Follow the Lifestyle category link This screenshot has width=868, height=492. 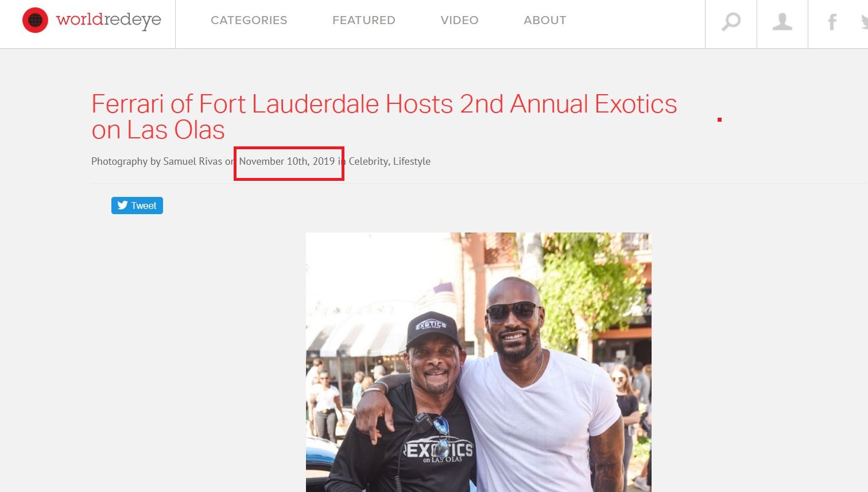click(x=412, y=161)
